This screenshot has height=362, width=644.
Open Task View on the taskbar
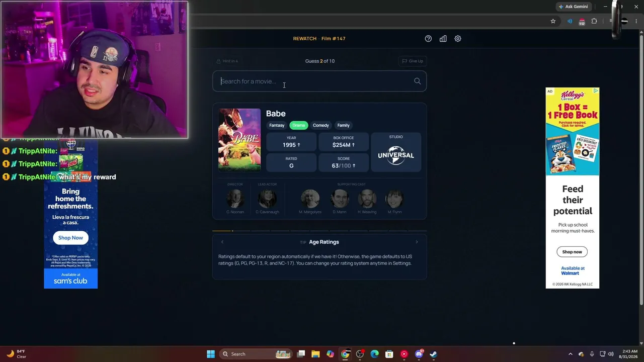point(301,354)
